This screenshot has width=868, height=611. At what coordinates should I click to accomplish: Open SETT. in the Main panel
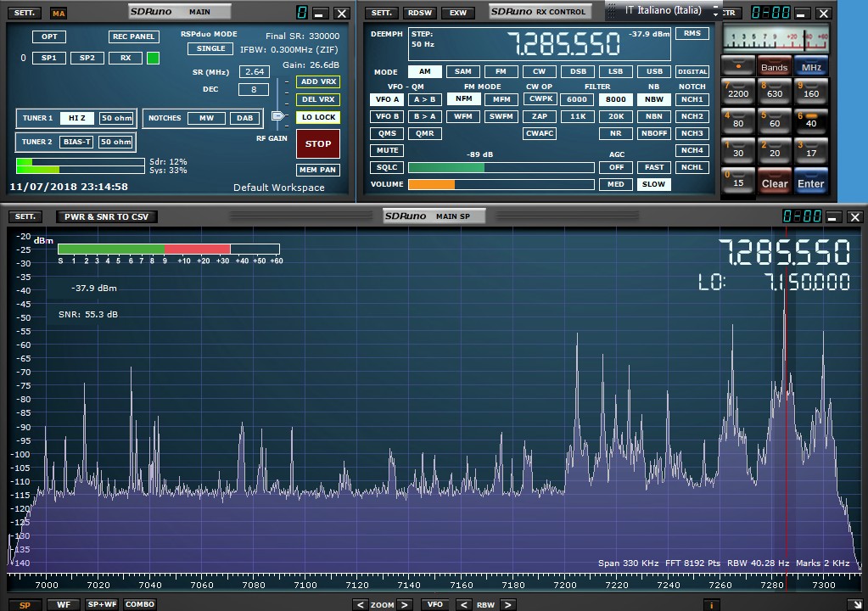[24, 13]
